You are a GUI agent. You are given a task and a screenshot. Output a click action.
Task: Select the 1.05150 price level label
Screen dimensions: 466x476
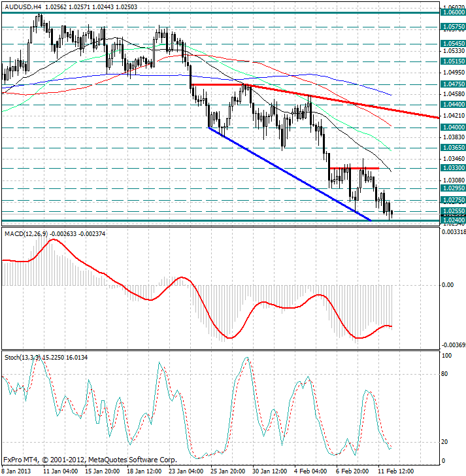tap(454, 61)
